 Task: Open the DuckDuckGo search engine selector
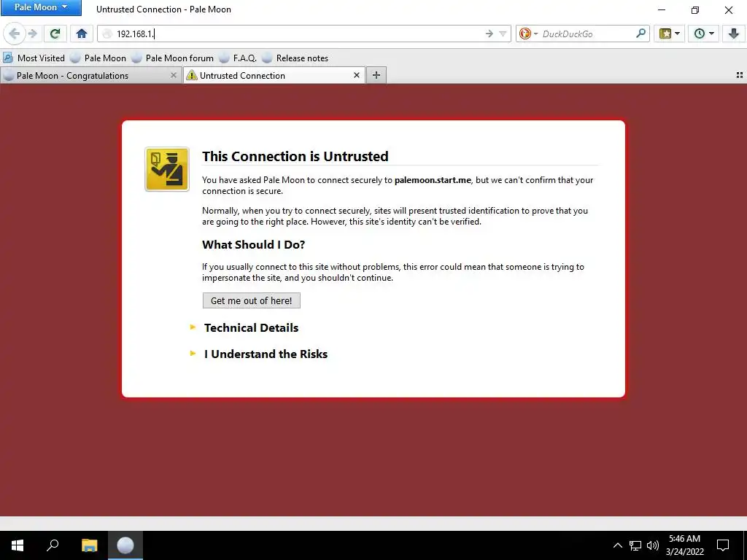528,34
